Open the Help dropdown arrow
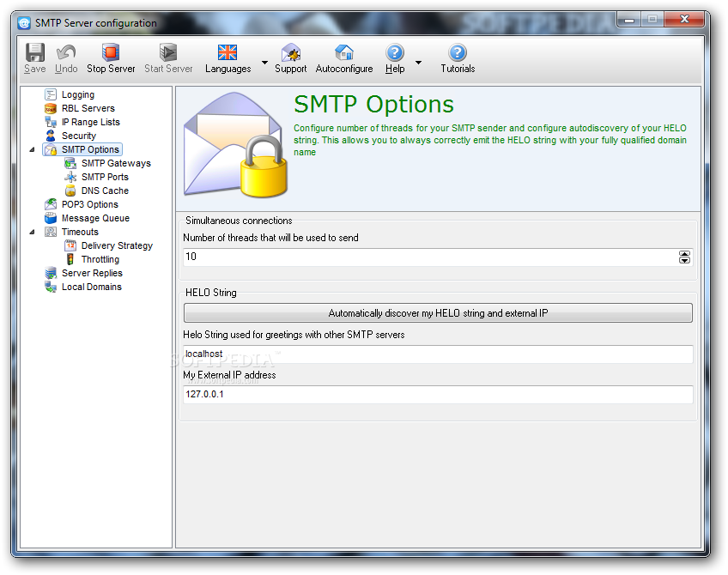The height and width of the screenshot is (575, 728). click(x=418, y=62)
